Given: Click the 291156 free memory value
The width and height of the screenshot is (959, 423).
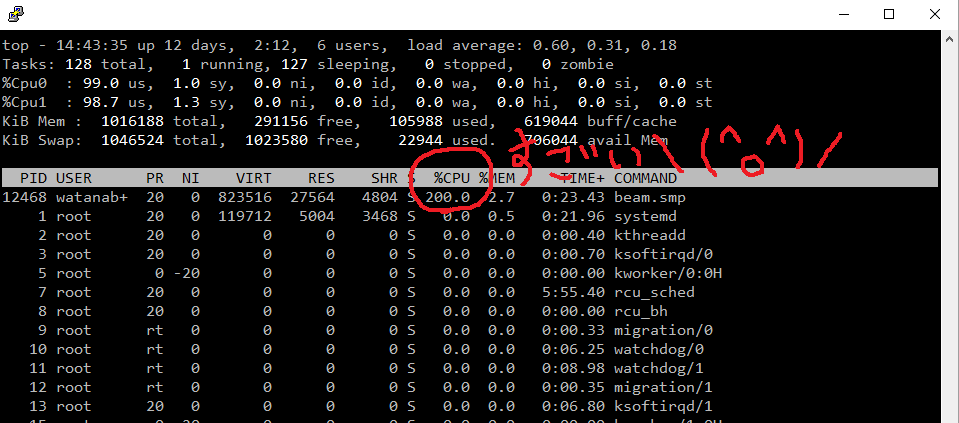Looking at the screenshot, I should 281,122.
